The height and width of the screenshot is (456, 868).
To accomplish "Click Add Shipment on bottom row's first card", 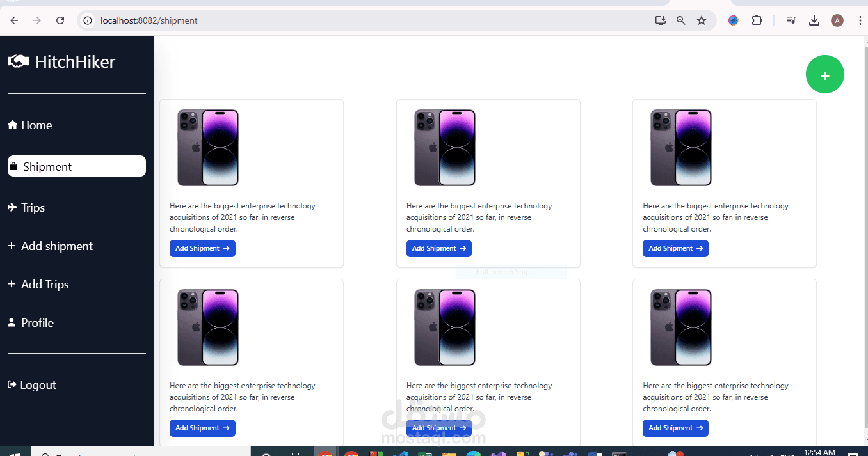I will pyautogui.click(x=202, y=428).
